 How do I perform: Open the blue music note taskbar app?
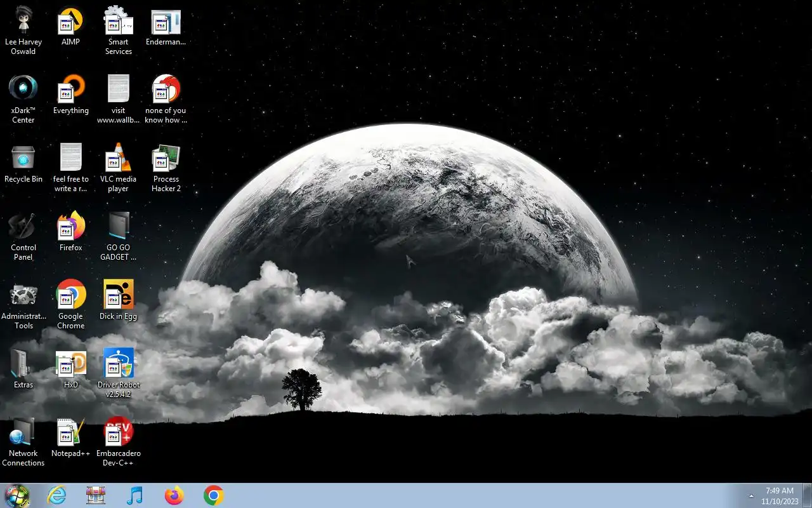tap(134, 495)
